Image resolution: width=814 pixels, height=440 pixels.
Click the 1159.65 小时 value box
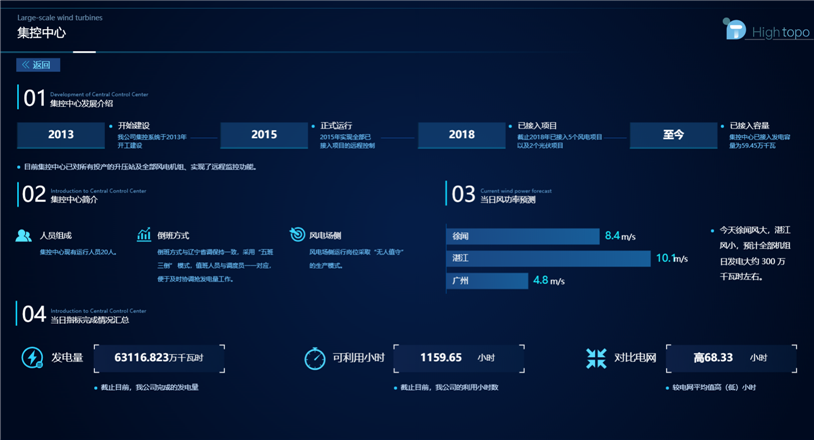tap(459, 358)
